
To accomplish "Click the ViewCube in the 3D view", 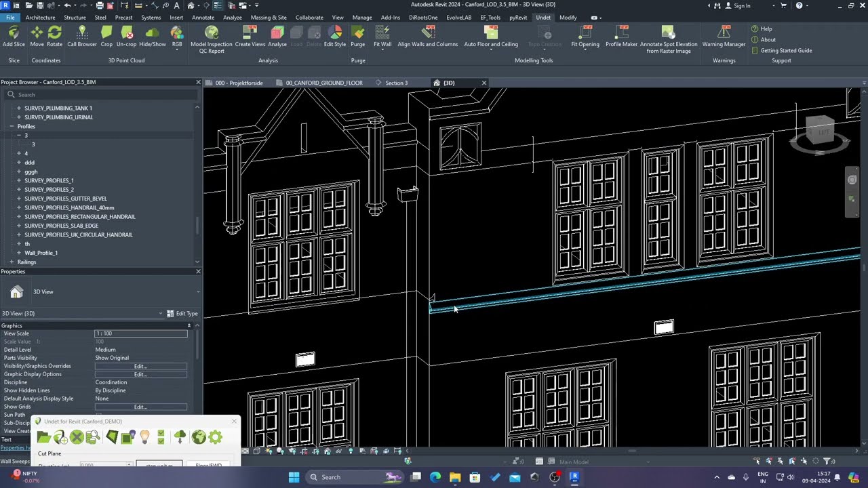I will coord(820,132).
